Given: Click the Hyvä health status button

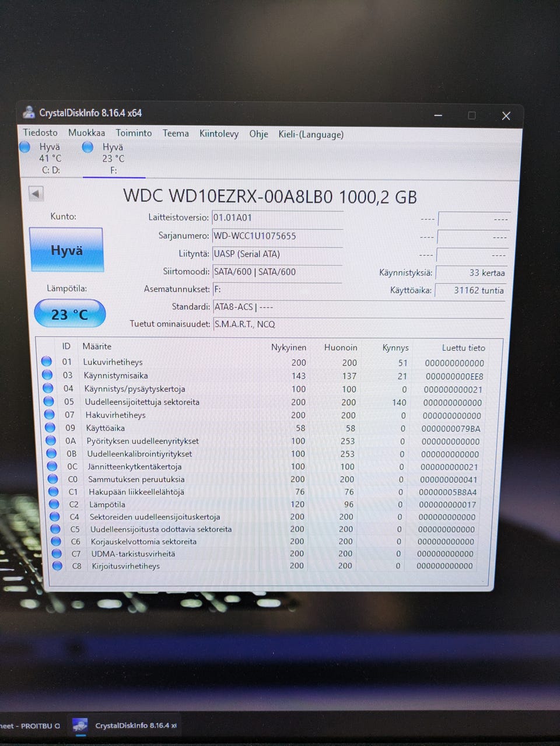Looking at the screenshot, I should pos(66,250).
